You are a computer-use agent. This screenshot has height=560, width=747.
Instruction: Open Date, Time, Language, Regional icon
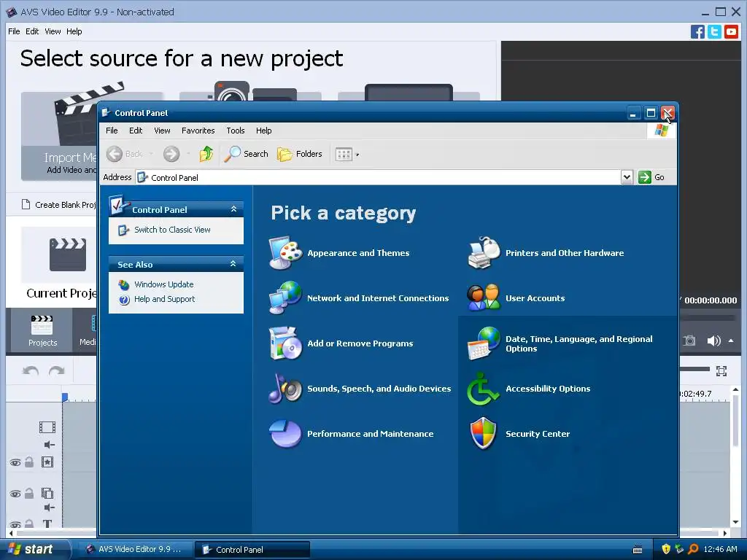coord(484,343)
